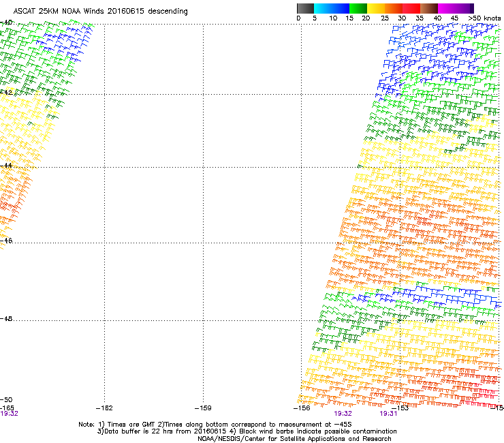
Task: Click the yellow 20-25 knots legend swatch
Action: [376, 8]
